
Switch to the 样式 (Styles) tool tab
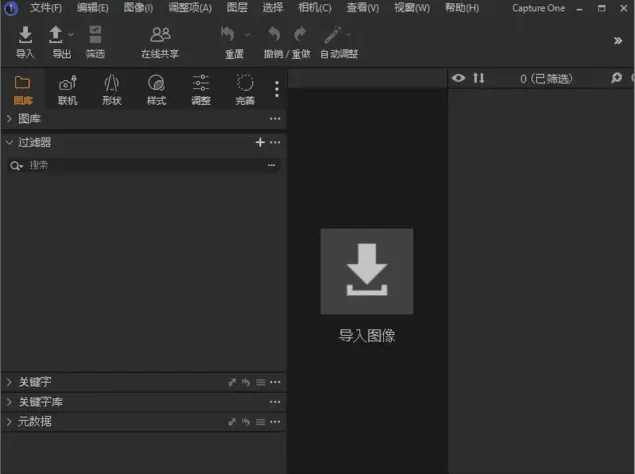(156, 88)
